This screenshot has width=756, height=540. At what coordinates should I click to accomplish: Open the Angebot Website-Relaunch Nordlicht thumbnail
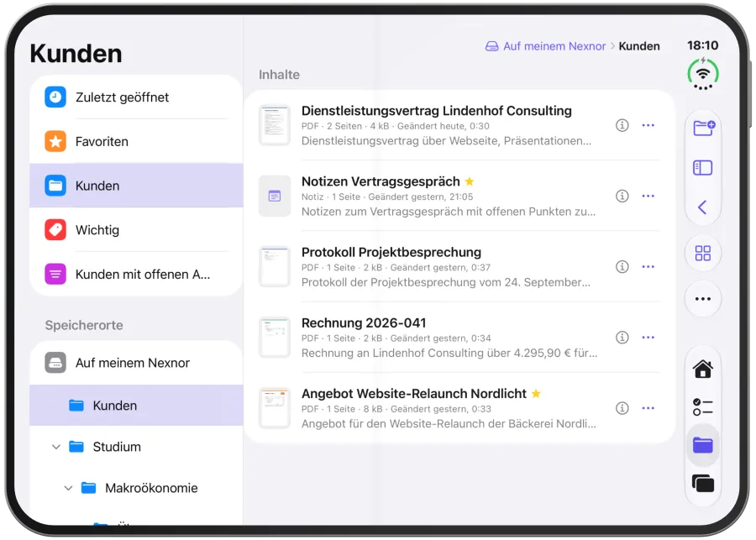275,408
